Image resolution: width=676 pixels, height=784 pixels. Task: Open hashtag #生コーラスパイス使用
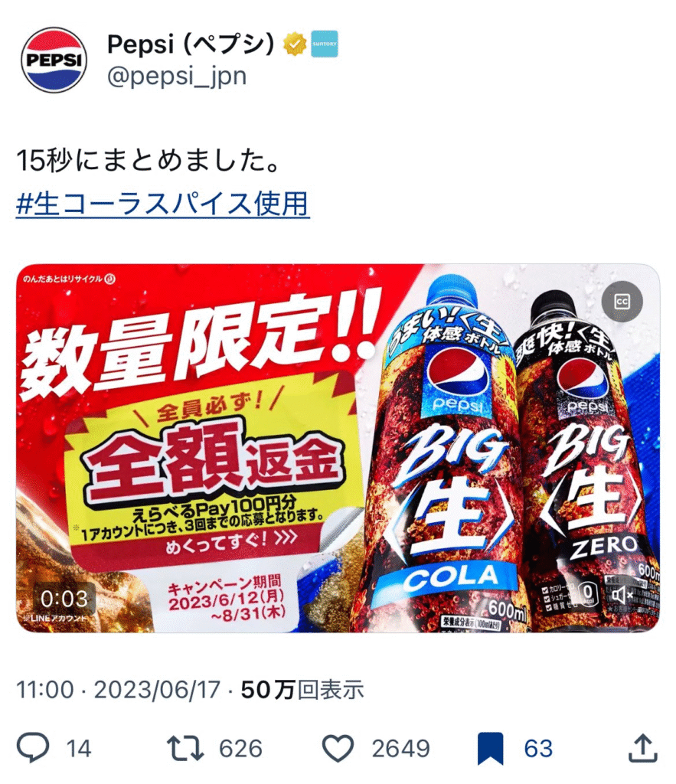163,204
